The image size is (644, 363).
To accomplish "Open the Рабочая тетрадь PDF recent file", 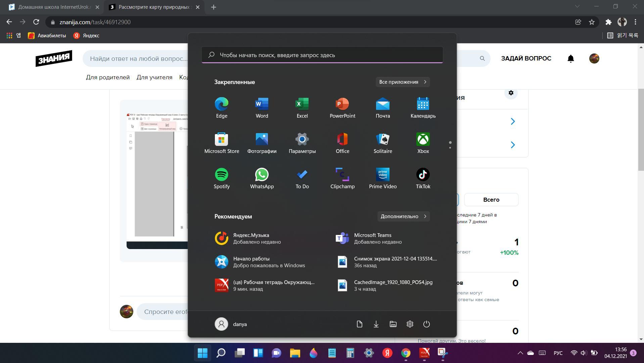I will tap(265, 285).
